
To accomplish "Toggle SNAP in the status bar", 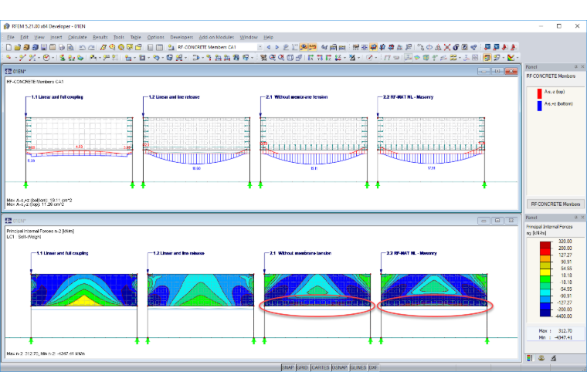I will coord(287,367).
